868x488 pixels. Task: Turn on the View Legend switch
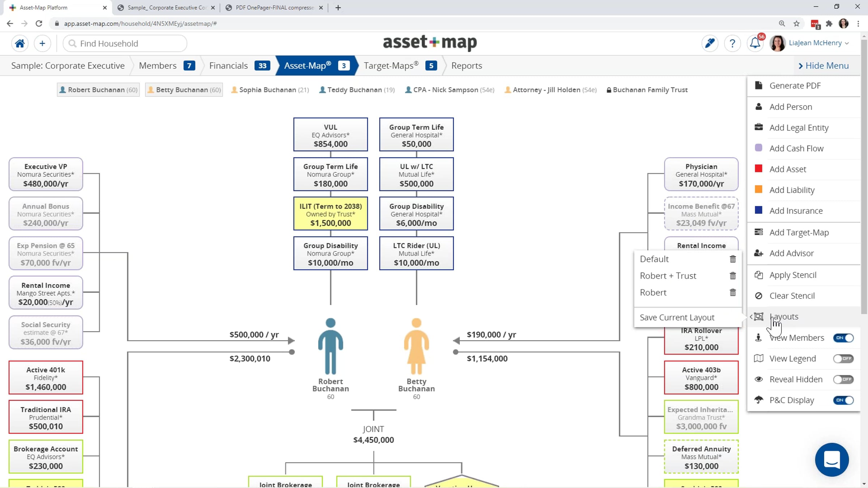tap(843, 359)
